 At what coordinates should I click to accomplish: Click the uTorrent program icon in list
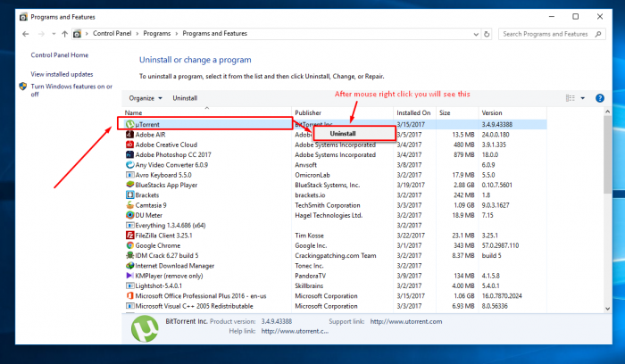click(130, 124)
